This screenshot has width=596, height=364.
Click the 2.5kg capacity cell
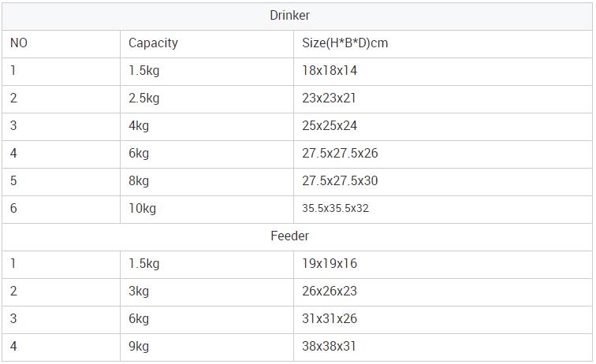coord(144,98)
